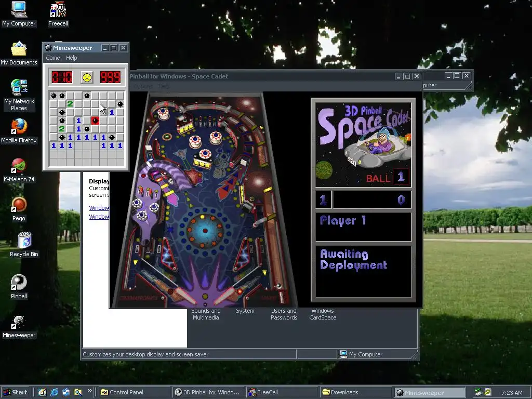Click tray icon directly left of clock
Viewport: 532px width, 399px height.
pyautogui.click(x=488, y=392)
